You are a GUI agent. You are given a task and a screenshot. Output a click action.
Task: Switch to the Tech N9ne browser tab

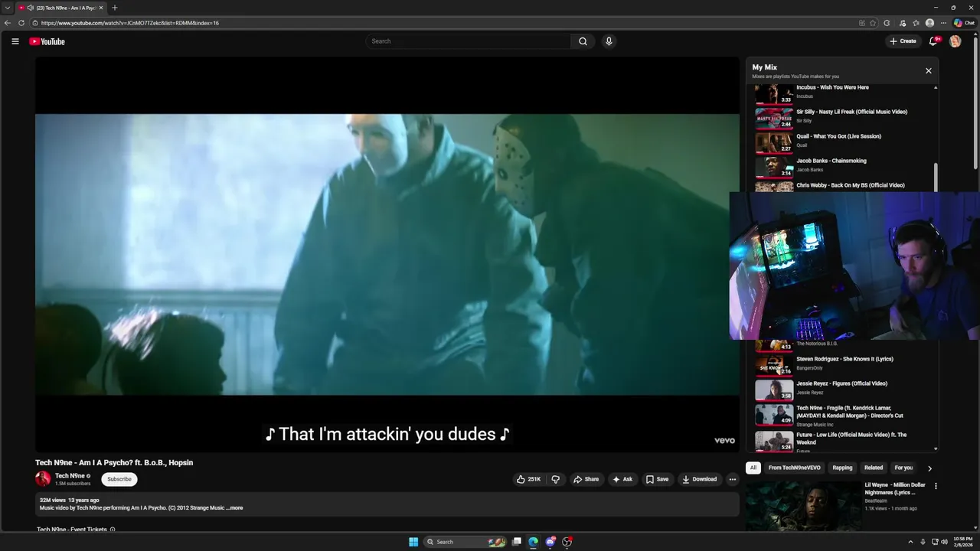click(x=61, y=8)
